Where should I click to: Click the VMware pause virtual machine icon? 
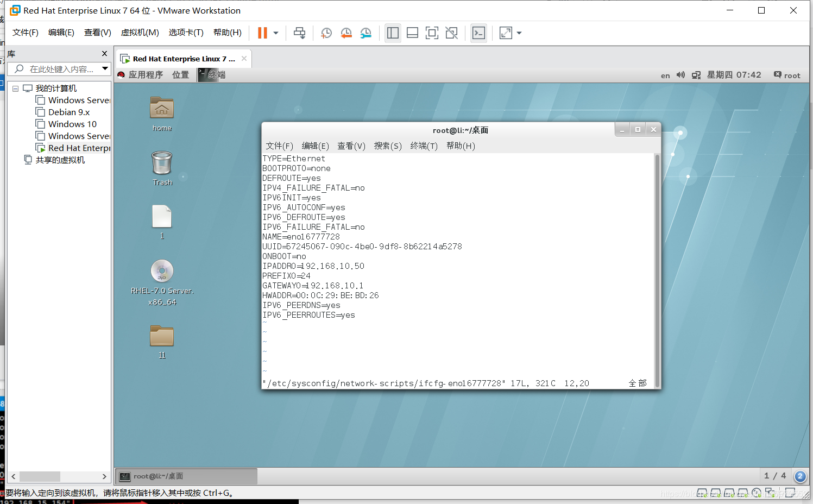(x=262, y=33)
